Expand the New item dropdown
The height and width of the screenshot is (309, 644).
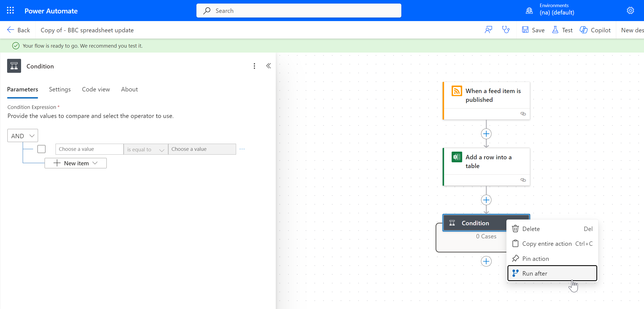click(x=76, y=163)
